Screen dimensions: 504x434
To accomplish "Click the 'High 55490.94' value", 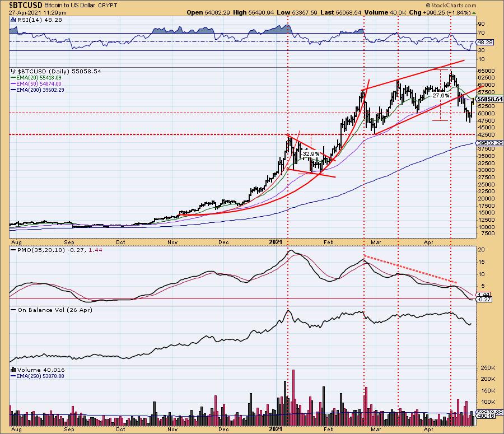I will point(254,12).
